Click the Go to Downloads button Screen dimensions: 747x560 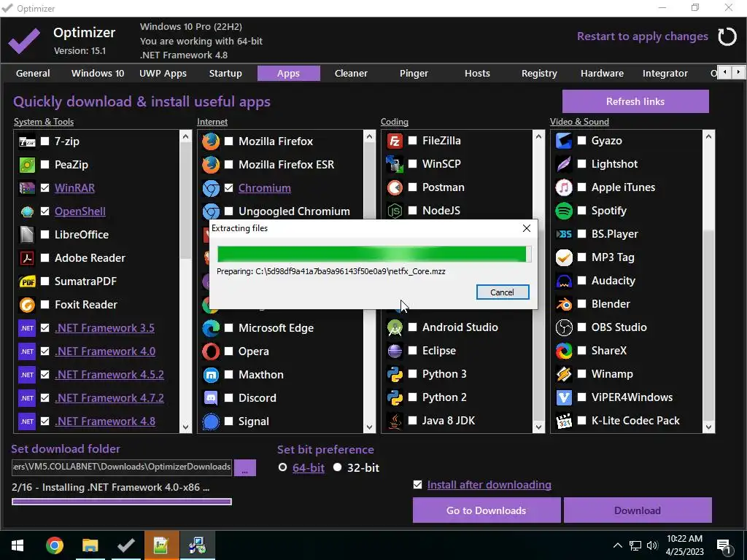pyautogui.click(x=487, y=510)
